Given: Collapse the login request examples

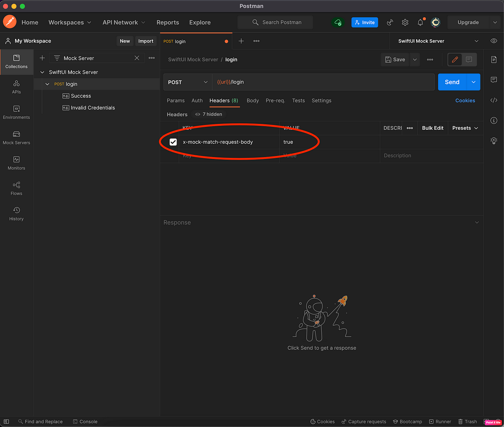Looking at the screenshot, I should coord(47,84).
